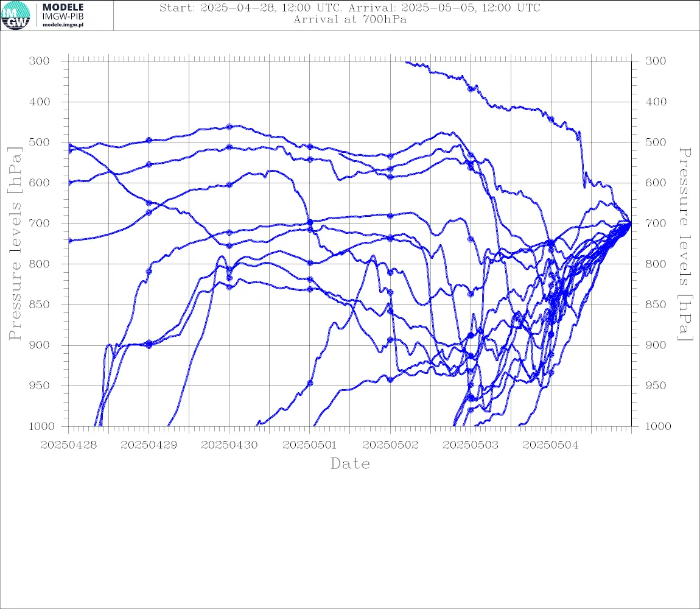The image size is (700, 609).
Task: Click the right axis 400 label
Action: [656, 102]
